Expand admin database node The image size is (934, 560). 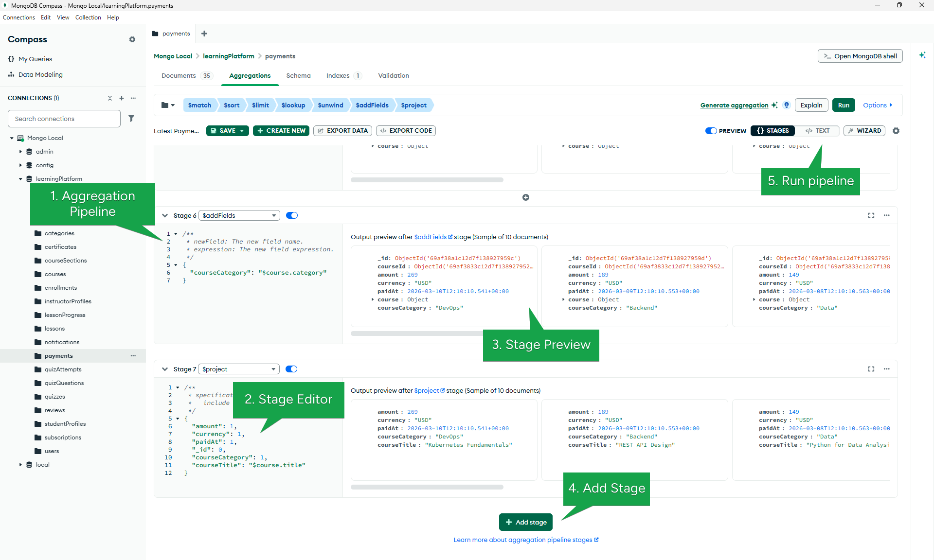(x=20, y=152)
